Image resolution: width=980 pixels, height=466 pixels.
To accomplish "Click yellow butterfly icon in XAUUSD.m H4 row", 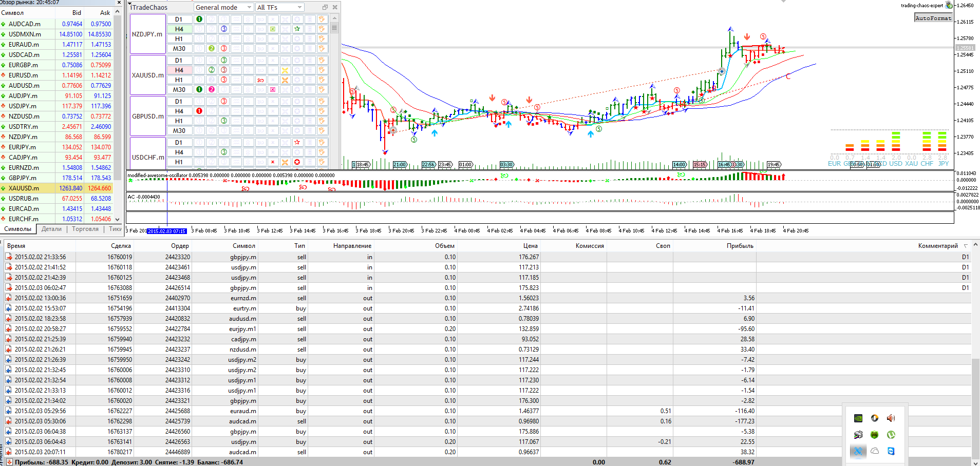I will click(285, 70).
